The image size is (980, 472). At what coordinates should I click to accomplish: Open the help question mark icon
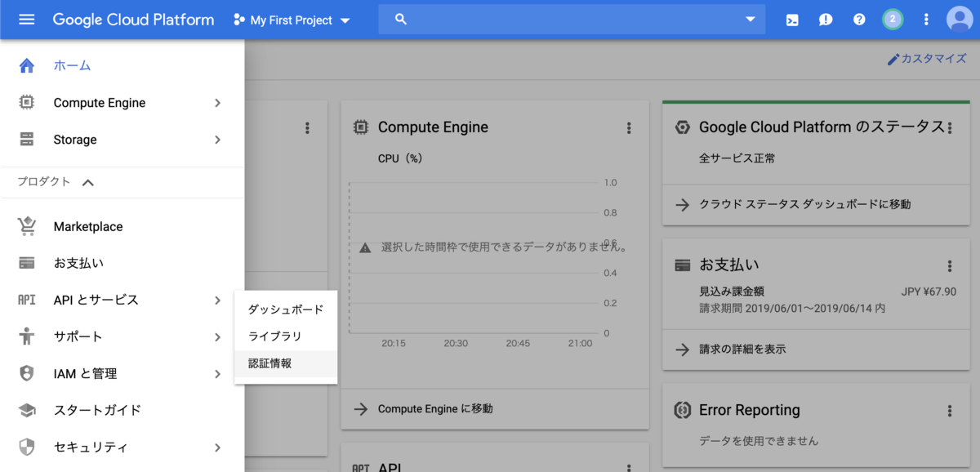859,20
